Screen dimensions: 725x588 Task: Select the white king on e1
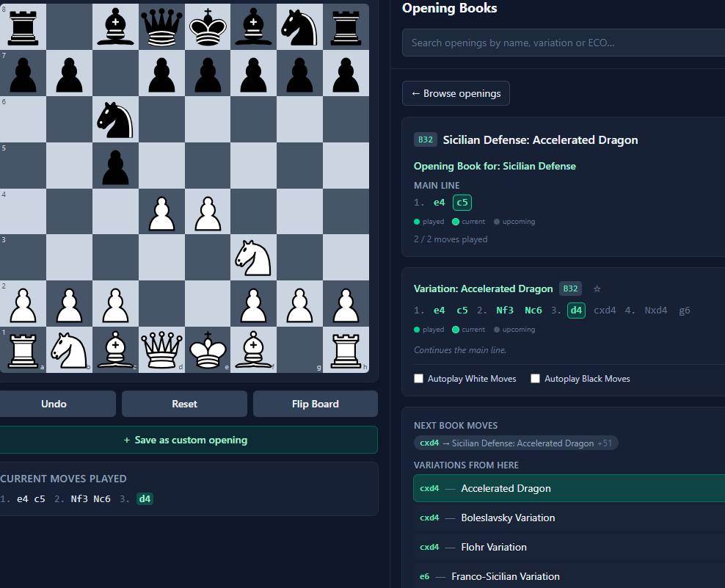click(x=208, y=349)
